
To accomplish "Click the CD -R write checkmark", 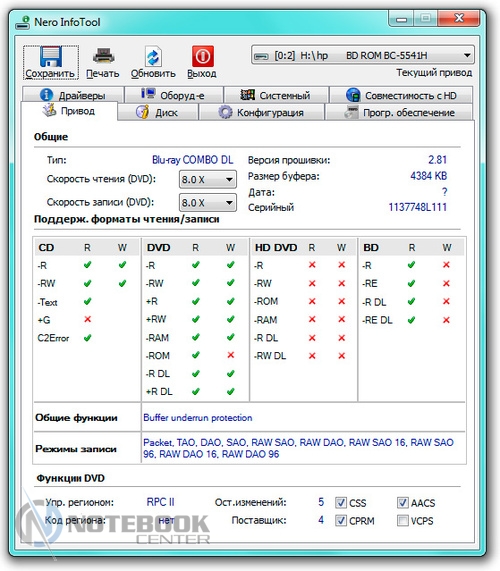I will coord(122,265).
